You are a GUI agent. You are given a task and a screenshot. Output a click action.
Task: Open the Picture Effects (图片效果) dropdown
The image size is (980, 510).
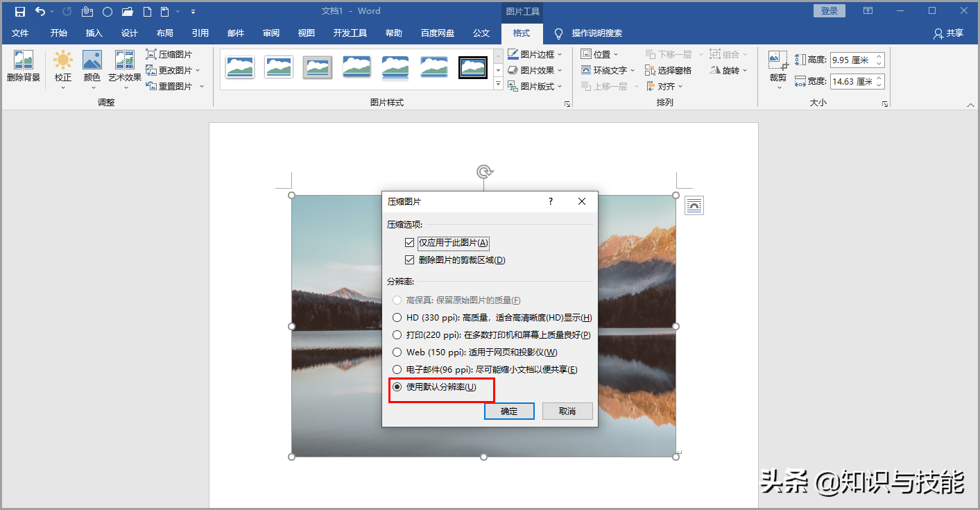pyautogui.click(x=535, y=69)
